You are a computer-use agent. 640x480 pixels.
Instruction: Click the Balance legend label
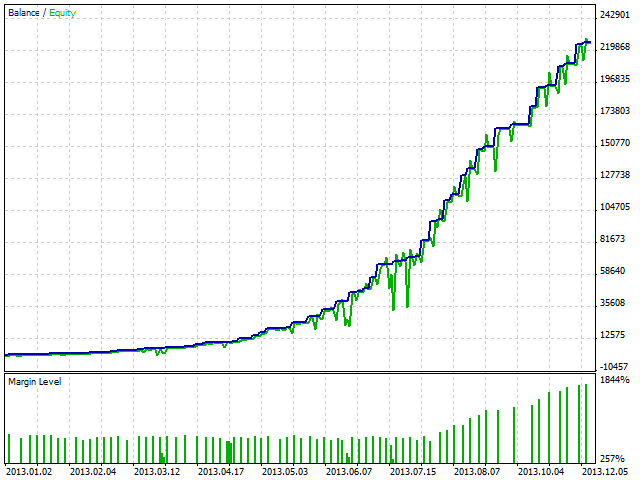tap(24, 13)
